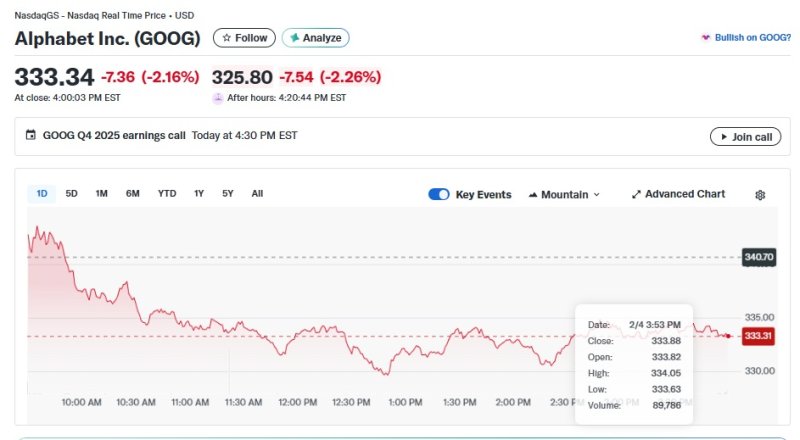Click the after hours moon icon
Image resolution: width=800 pixels, height=440 pixels.
click(x=218, y=98)
